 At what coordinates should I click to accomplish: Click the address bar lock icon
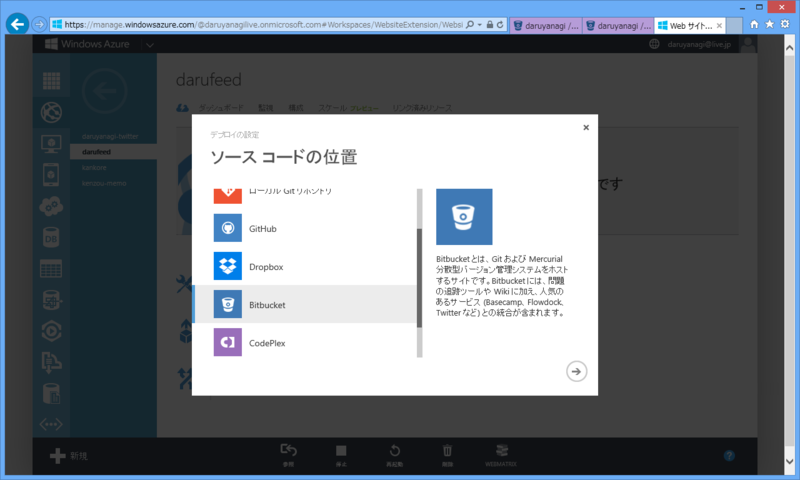pos(489,24)
